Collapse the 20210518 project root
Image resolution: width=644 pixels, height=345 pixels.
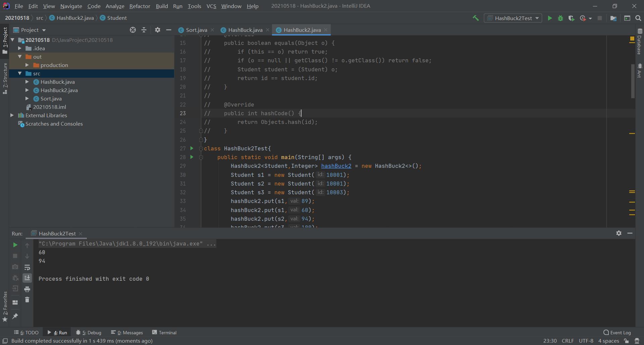click(12, 40)
